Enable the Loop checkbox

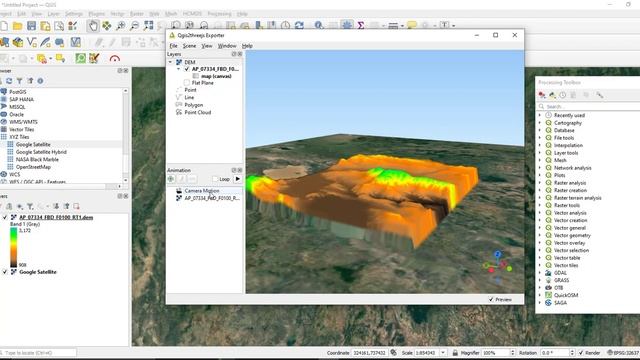pyautogui.click(x=215, y=179)
